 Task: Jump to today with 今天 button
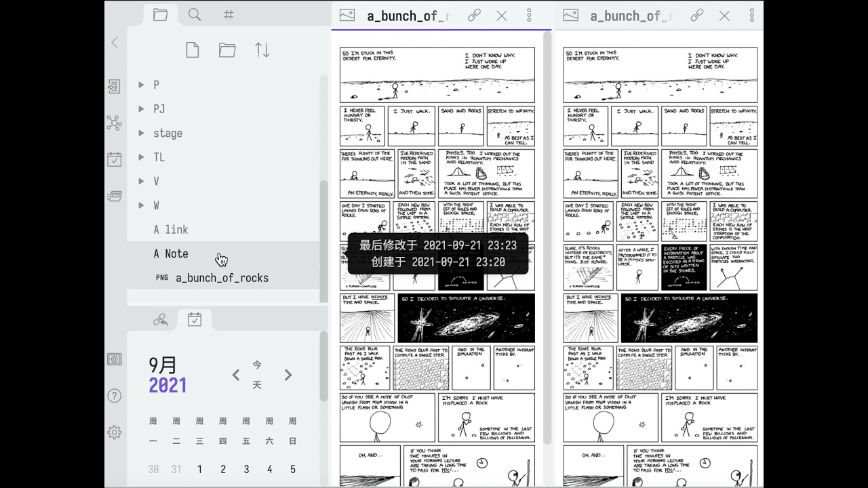(x=257, y=375)
